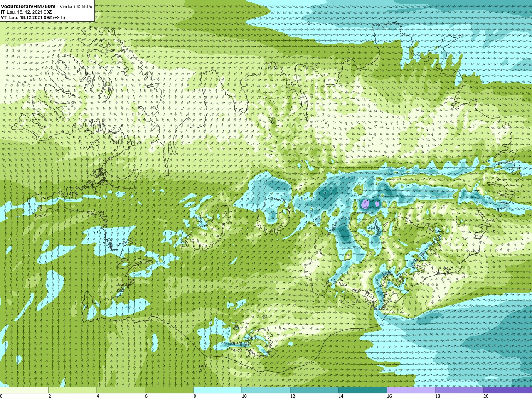The height and width of the screenshot is (399, 532).
Task: Click the 12–14 teal legend swatch
Action: 314,390
